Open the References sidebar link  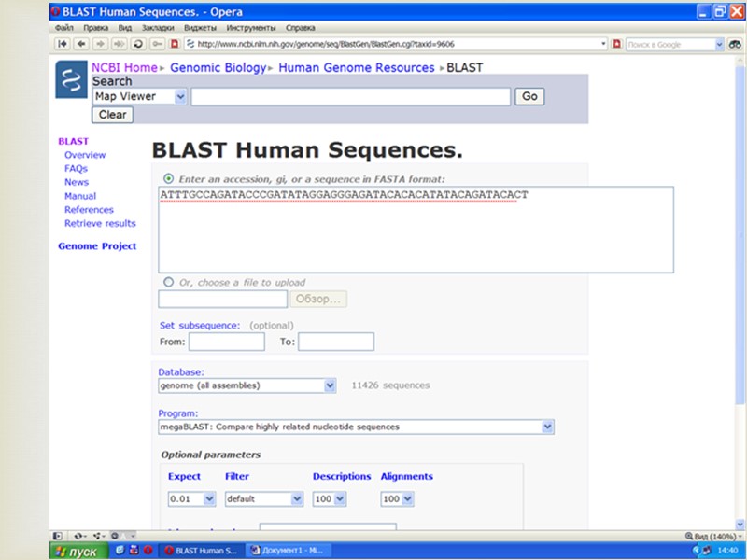point(89,209)
